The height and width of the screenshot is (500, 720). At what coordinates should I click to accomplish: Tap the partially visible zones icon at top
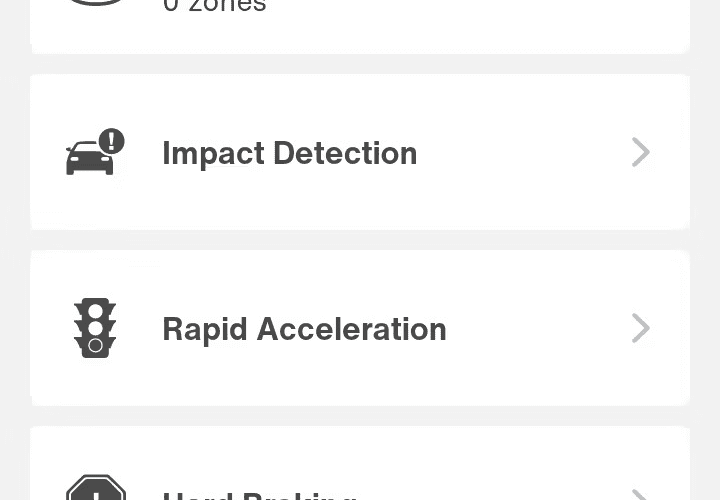[x=96, y=3]
